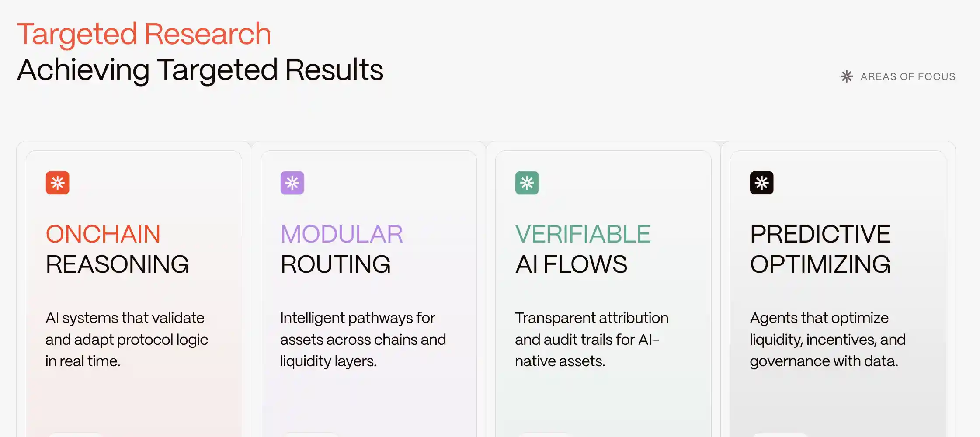980x437 pixels.
Task: Click the REASONING title word
Action: (x=117, y=264)
